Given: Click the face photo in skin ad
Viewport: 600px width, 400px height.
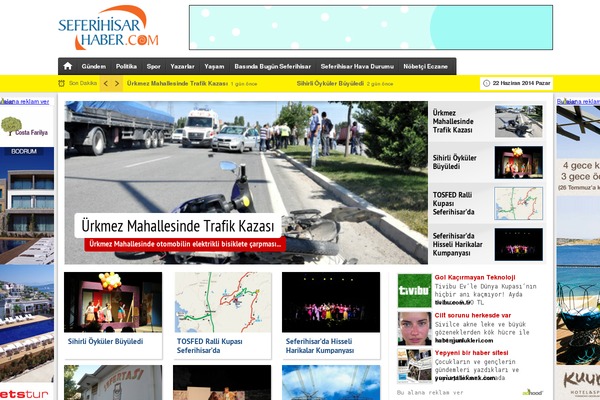Looking at the screenshot, I should [x=414, y=328].
